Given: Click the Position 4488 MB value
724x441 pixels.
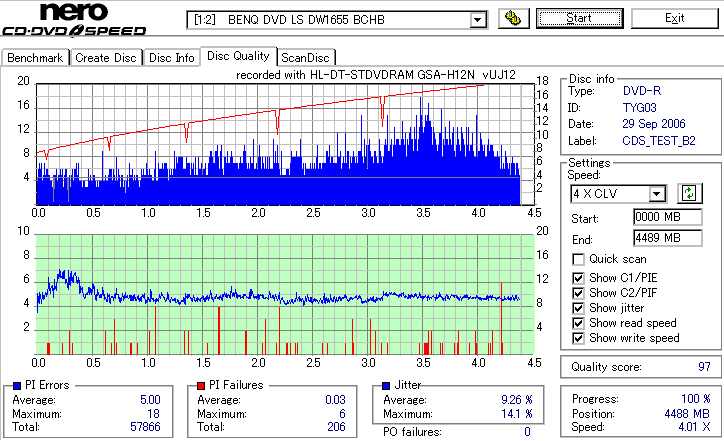Looking at the screenshot, I should point(687,414).
